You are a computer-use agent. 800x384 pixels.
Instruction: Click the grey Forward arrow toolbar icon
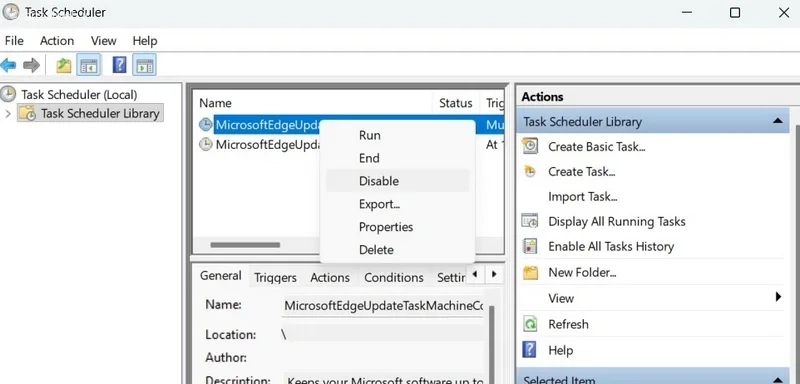click(x=32, y=65)
